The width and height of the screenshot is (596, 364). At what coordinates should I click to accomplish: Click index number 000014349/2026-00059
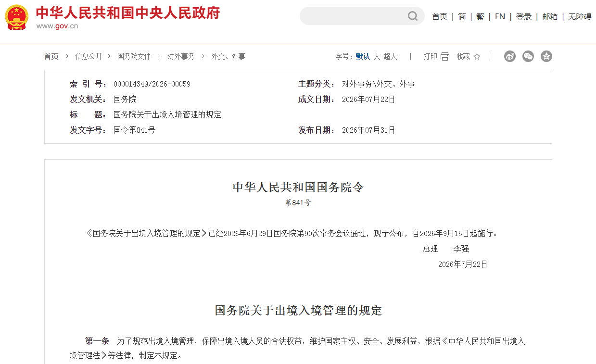click(152, 84)
